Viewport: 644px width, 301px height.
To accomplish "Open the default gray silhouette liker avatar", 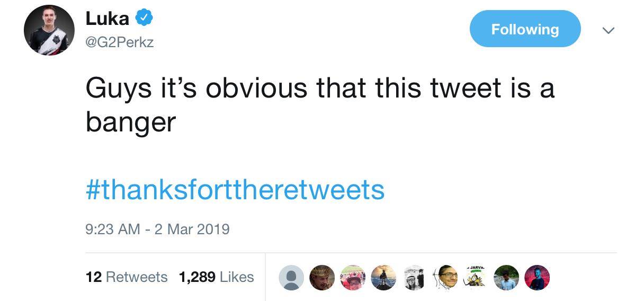I will point(291,277).
